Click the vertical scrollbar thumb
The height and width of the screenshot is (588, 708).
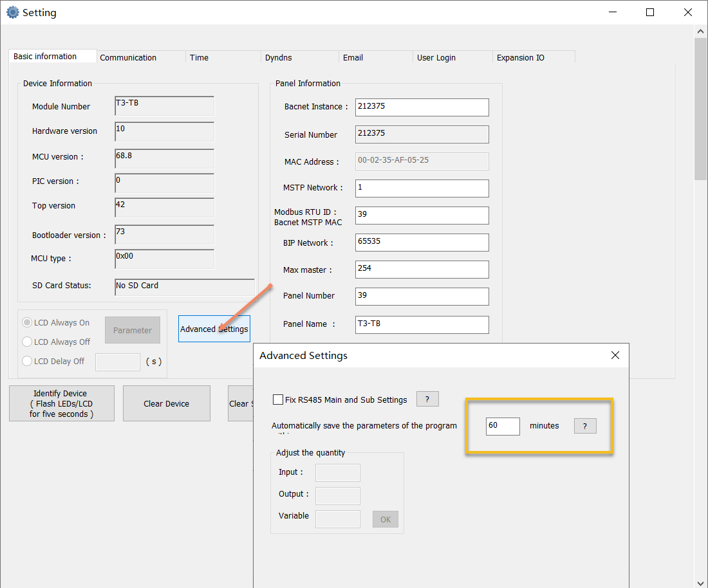tap(700, 109)
